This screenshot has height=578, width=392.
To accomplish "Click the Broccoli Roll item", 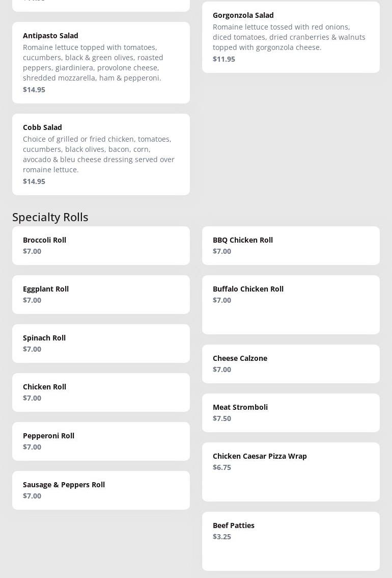I will pyautogui.click(x=101, y=245).
